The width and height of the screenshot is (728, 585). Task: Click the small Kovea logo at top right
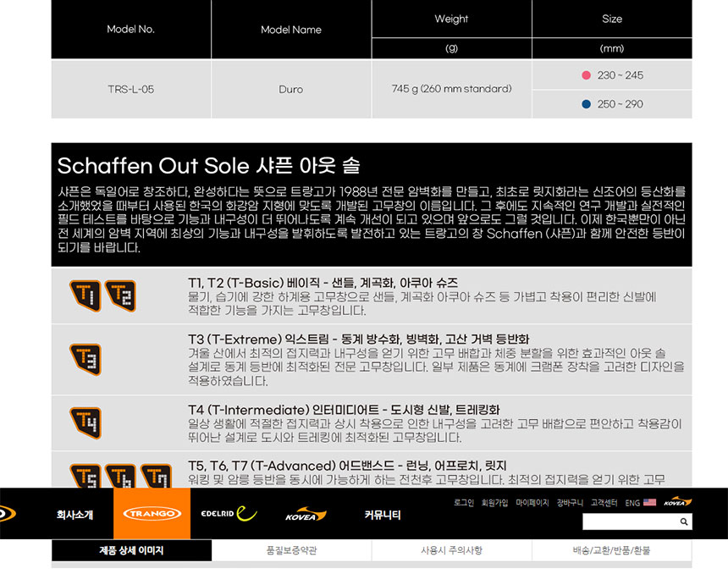tap(677, 502)
